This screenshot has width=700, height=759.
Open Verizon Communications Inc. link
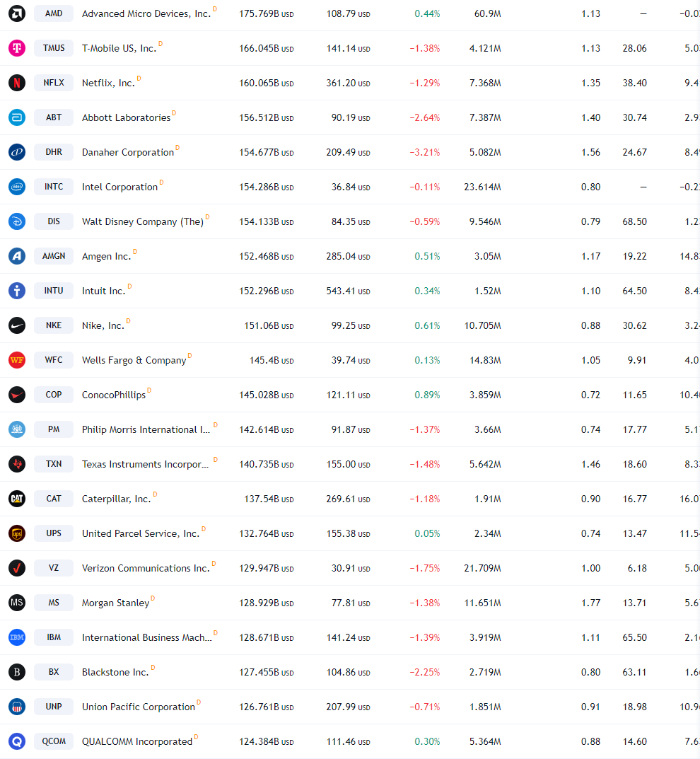point(146,568)
